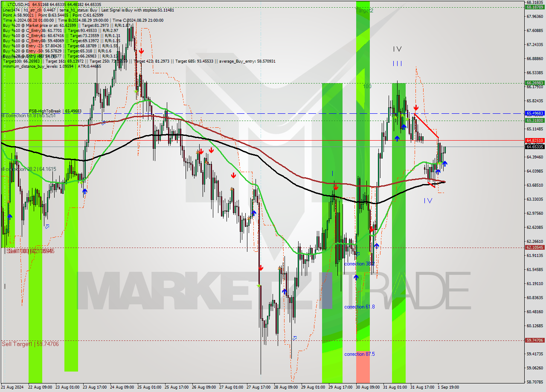Click the 21 Aug 2024 date label

13,387
